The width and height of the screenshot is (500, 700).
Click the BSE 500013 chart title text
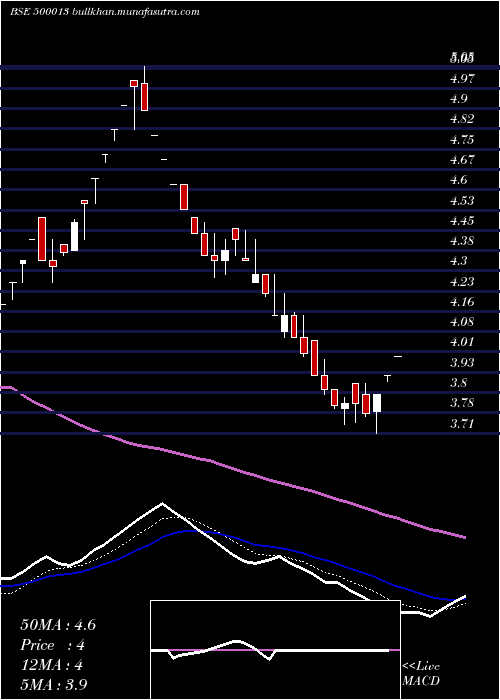pos(105,12)
